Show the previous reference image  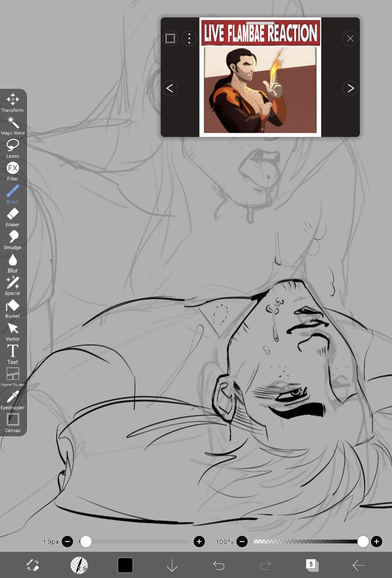click(170, 88)
